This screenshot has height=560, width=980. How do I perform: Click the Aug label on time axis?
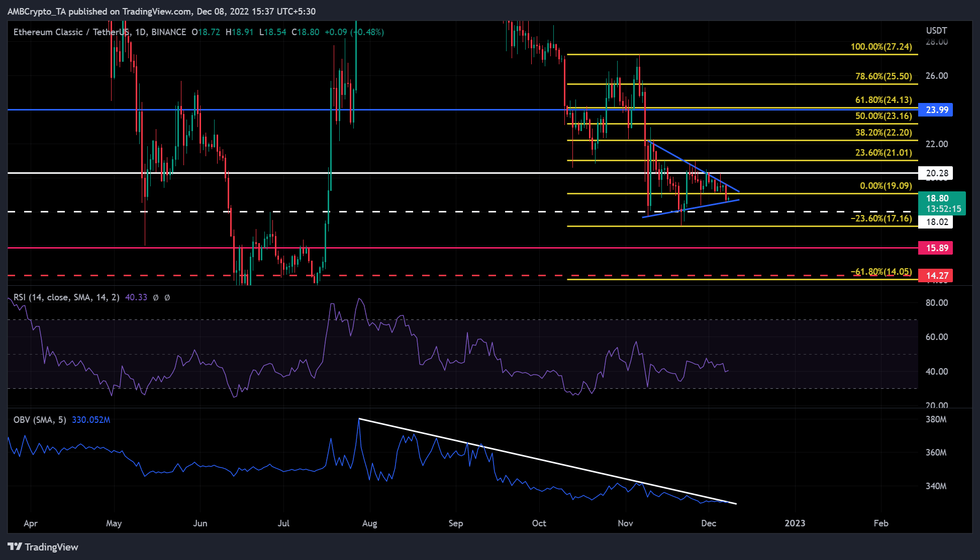(369, 523)
